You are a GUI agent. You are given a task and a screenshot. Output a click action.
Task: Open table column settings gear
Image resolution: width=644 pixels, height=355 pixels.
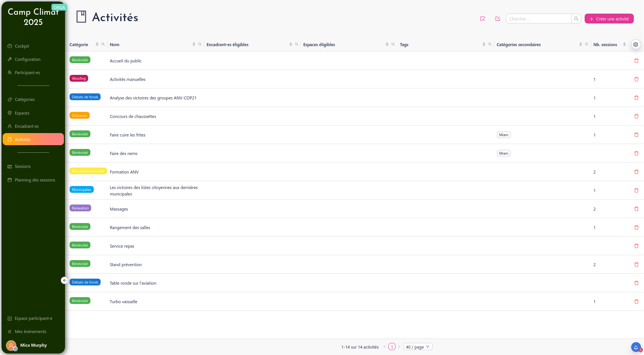(x=636, y=45)
